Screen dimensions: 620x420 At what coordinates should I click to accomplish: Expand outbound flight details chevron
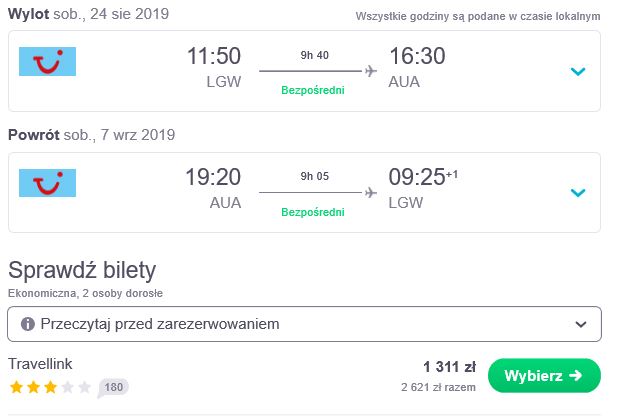(x=578, y=72)
